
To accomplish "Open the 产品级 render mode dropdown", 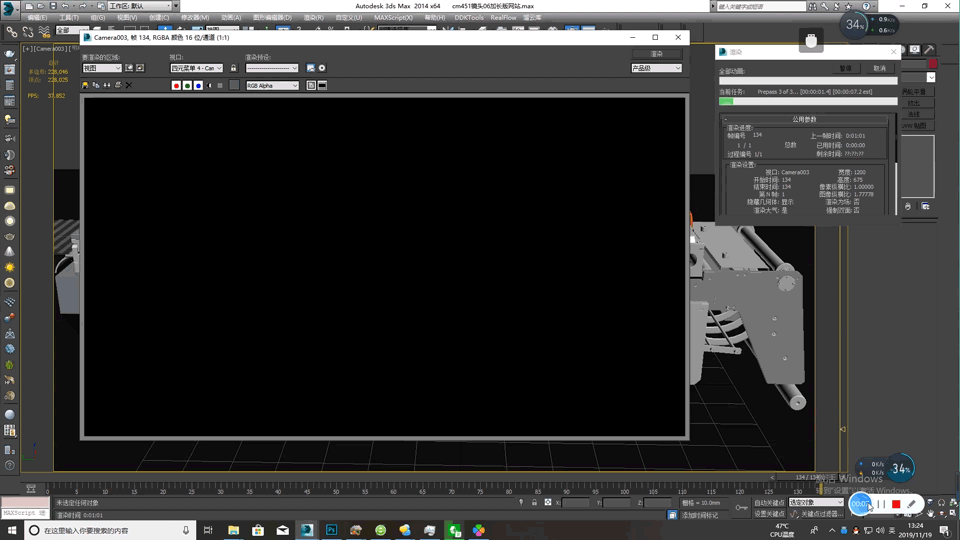I will [656, 68].
